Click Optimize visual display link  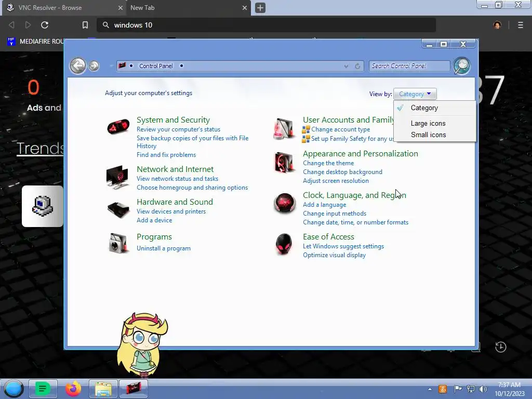click(334, 255)
